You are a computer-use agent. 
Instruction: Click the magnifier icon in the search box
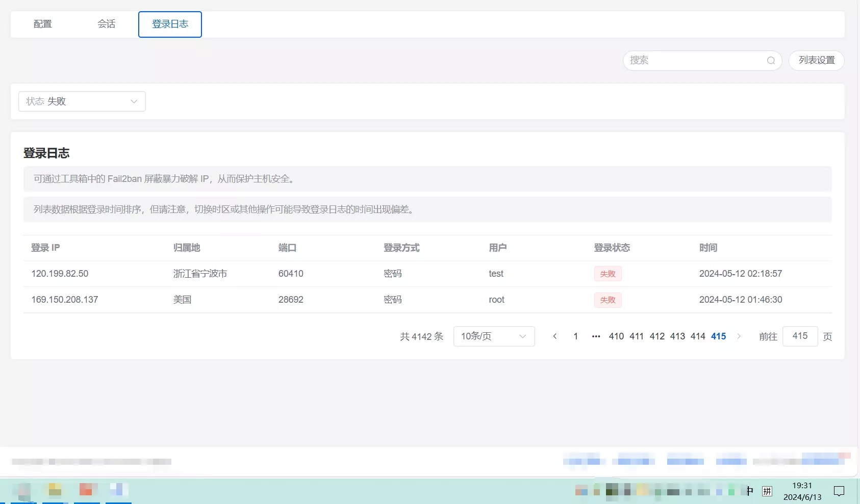tap(771, 60)
